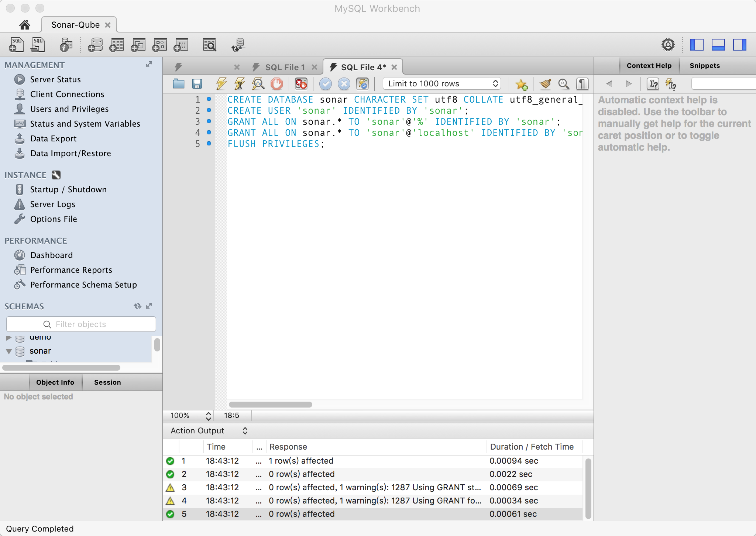756x536 pixels.
Task: Switch to the Session tab
Action: click(x=107, y=382)
